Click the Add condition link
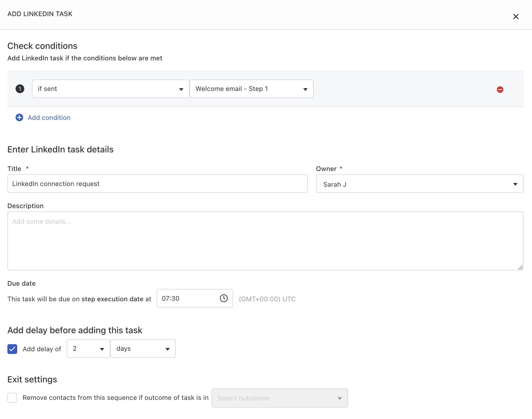 pyautogui.click(x=49, y=117)
